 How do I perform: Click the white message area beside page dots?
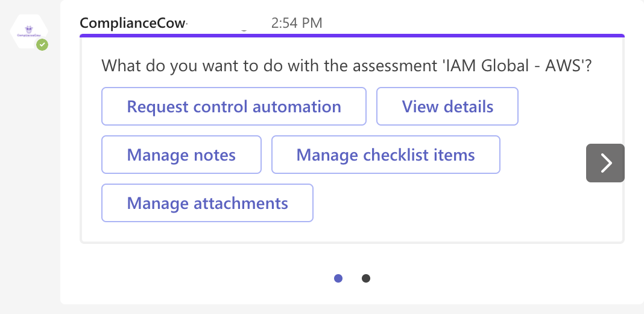482,278
